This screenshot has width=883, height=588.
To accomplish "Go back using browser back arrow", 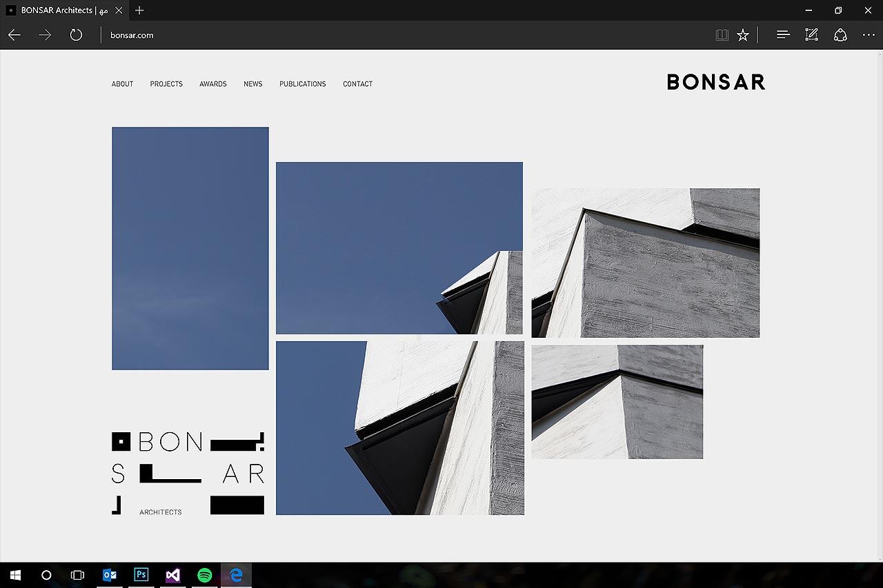I will (x=14, y=34).
